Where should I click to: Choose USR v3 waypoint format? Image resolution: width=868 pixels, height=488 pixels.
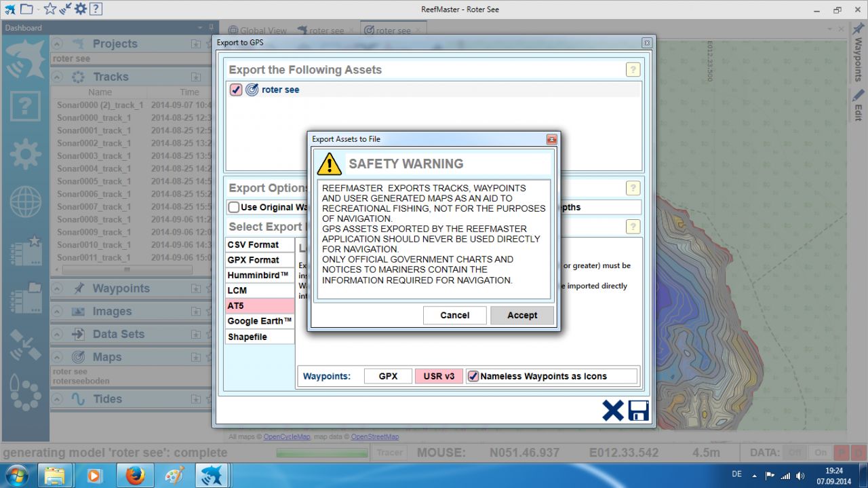pyautogui.click(x=439, y=376)
